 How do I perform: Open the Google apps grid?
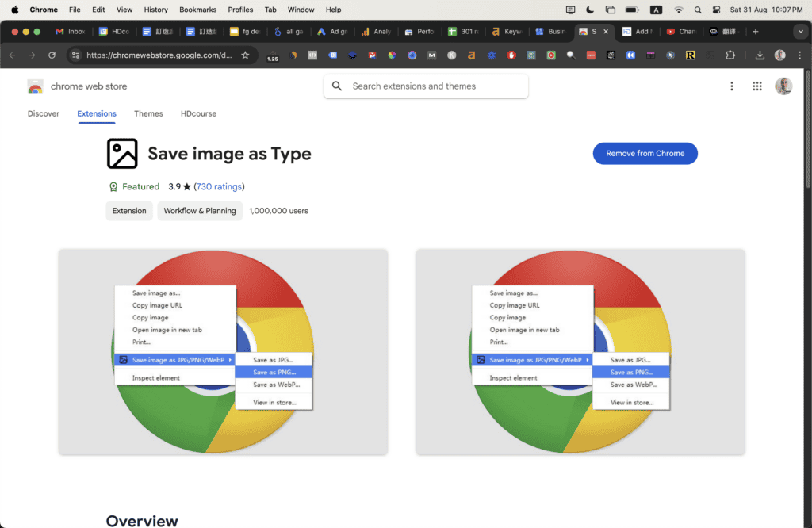(x=757, y=86)
